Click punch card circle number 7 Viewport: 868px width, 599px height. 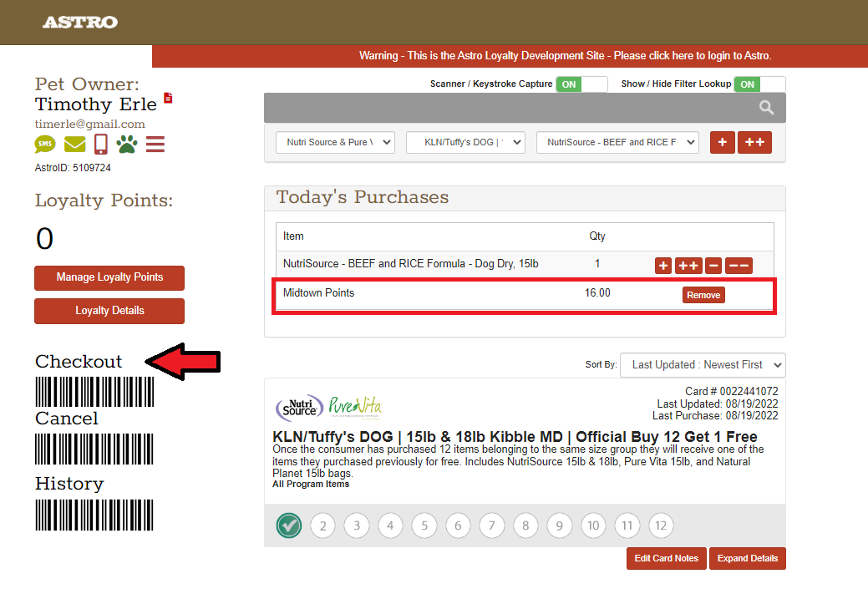(491, 525)
